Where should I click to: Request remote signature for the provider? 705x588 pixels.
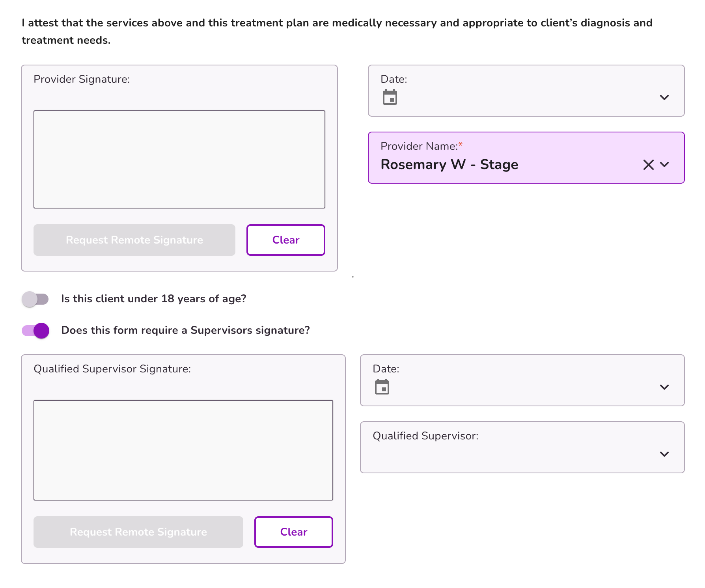[134, 240]
